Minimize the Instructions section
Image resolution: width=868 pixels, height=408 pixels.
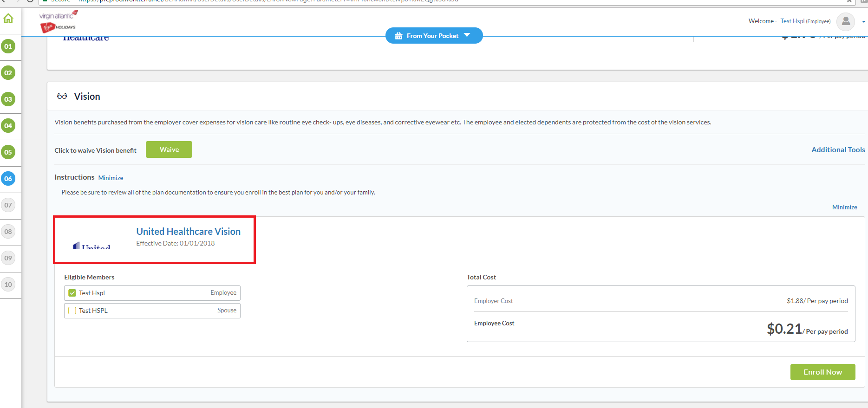(x=111, y=178)
